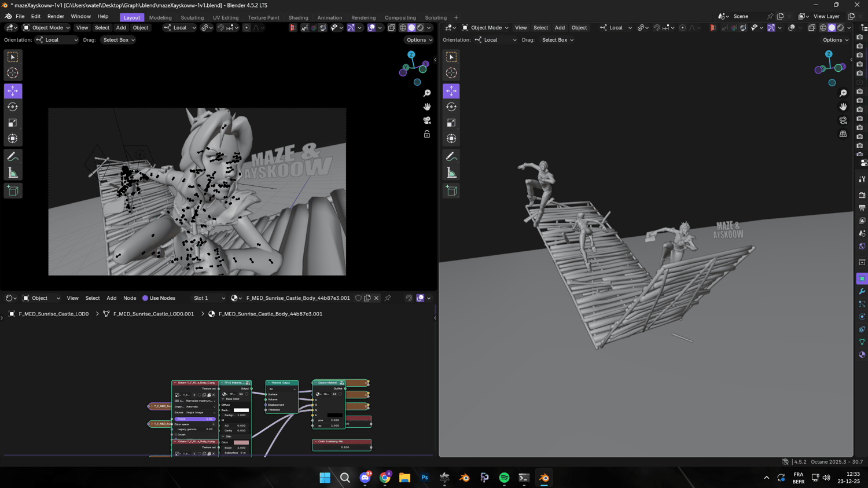Expand the Select Box drag dropdown in right viewport
This screenshot has height=488, width=868.
point(557,40)
